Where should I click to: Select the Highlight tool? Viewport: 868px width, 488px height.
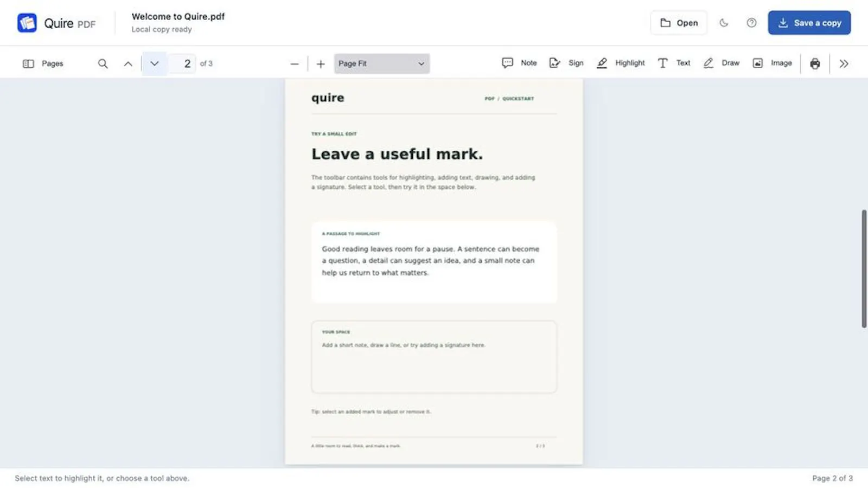coord(621,63)
